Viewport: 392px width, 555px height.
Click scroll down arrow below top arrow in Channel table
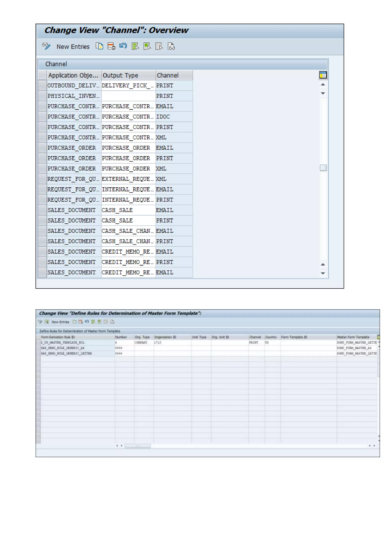[x=323, y=93]
